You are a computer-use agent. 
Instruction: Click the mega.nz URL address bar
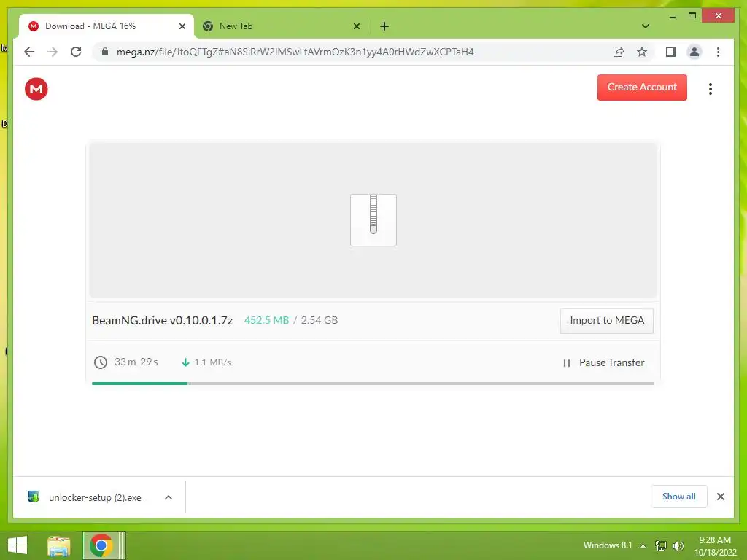click(295, 52)
